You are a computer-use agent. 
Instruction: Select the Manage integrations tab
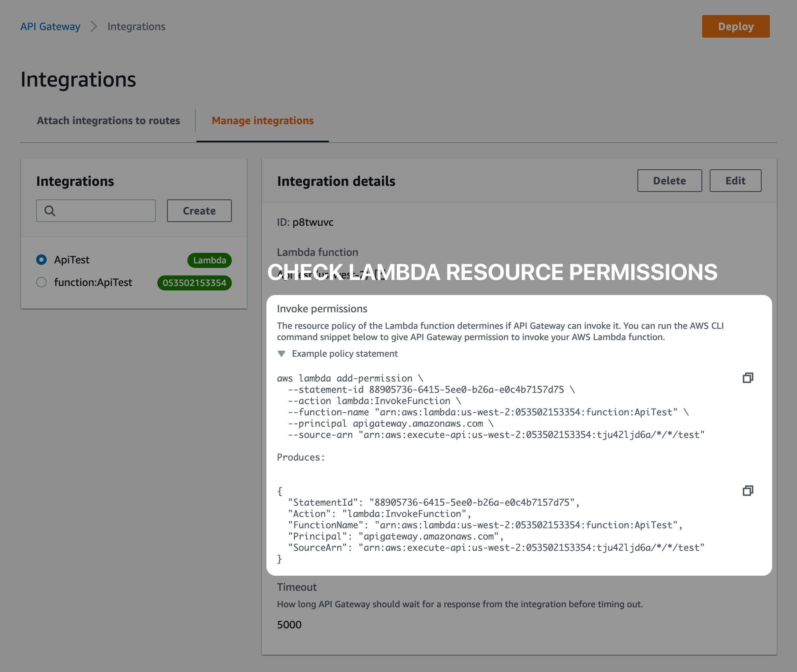263,120
